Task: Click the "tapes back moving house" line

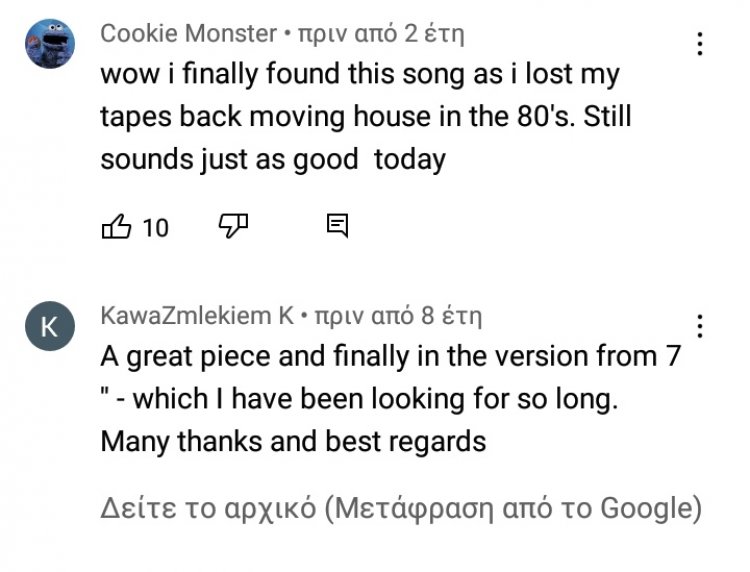Action: (365, 117)
